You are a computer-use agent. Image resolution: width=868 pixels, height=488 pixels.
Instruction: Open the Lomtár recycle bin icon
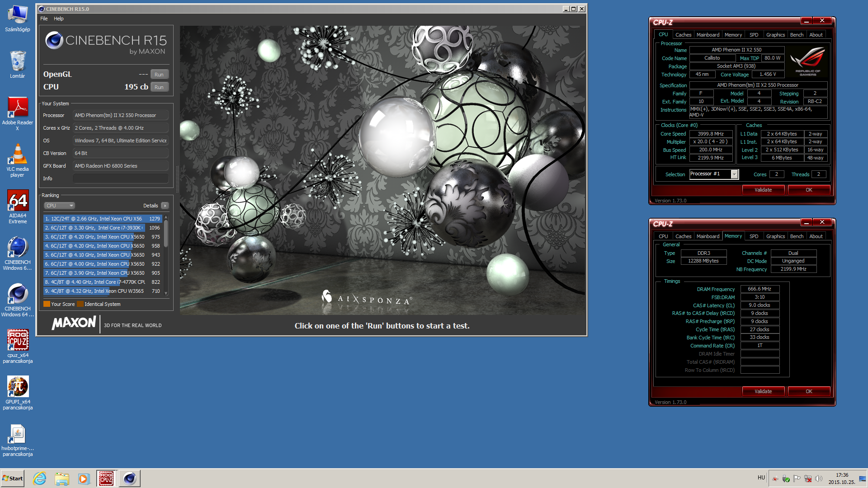[18, 64]
